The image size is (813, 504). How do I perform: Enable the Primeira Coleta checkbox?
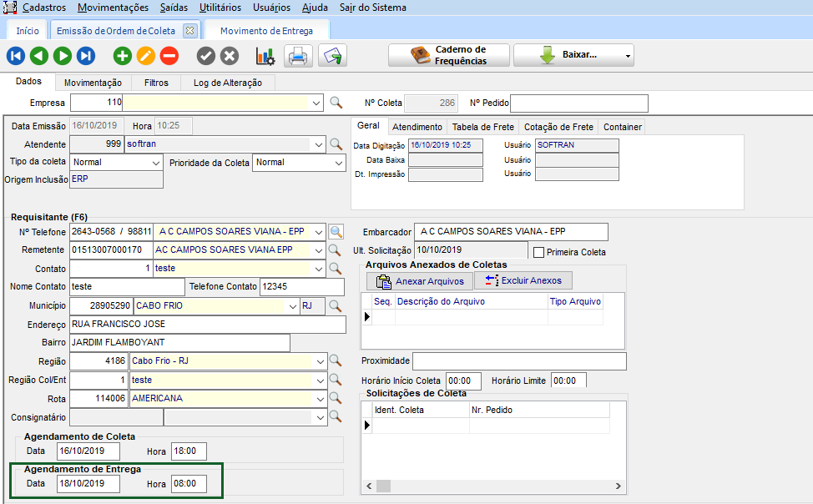pyautogui.click(x=538, y=252)
